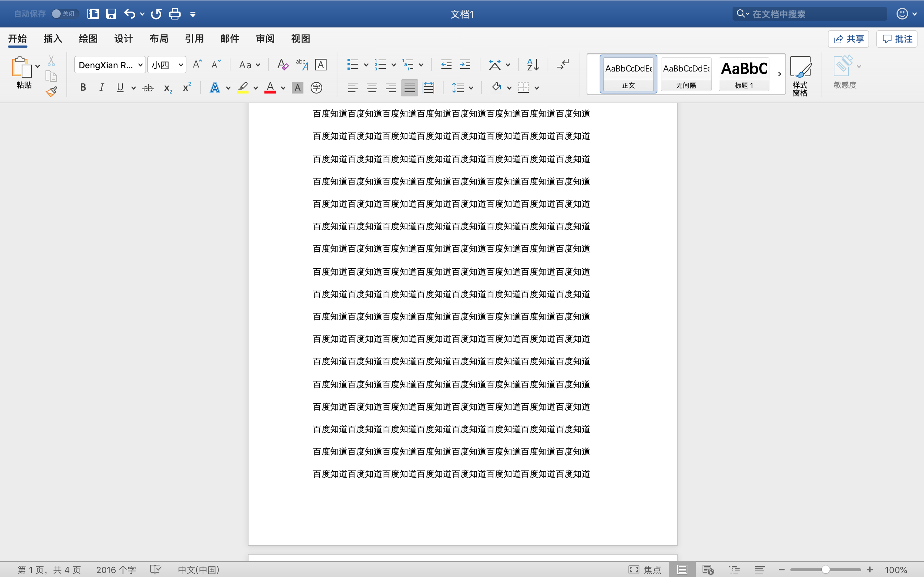Open Focus mode in status bar
The width and height of the screenshot is (924, 577).
click(x=645, y=569)
